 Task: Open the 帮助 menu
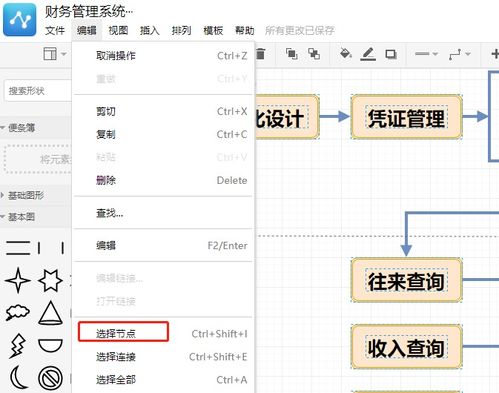pyautogui.click(x=245, y=31)
